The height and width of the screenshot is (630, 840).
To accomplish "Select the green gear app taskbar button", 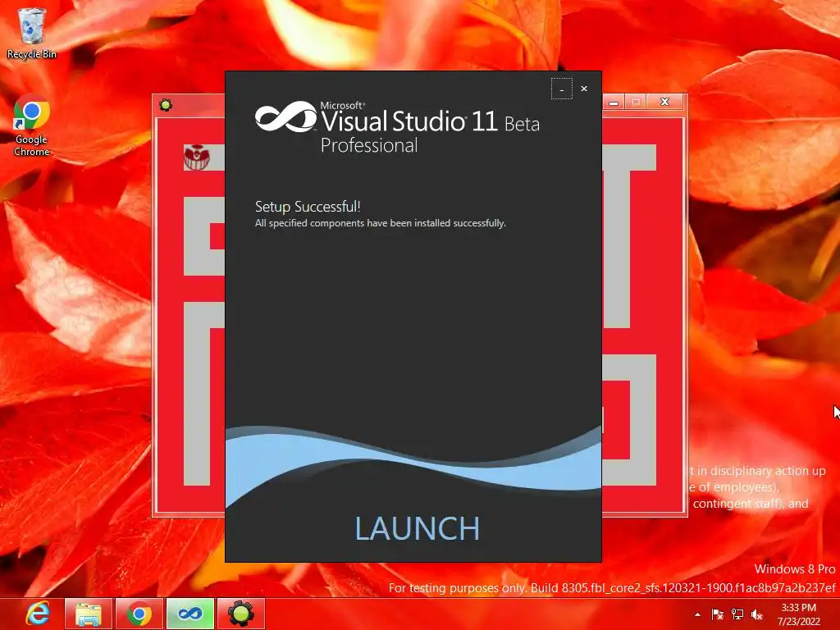I will pyautogui.click(x=241, y=614).
